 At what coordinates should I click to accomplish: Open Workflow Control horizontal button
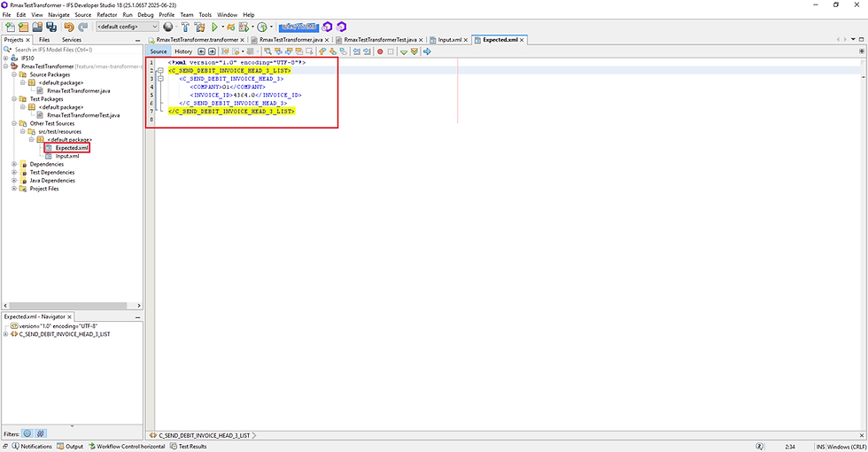[127, 447]
